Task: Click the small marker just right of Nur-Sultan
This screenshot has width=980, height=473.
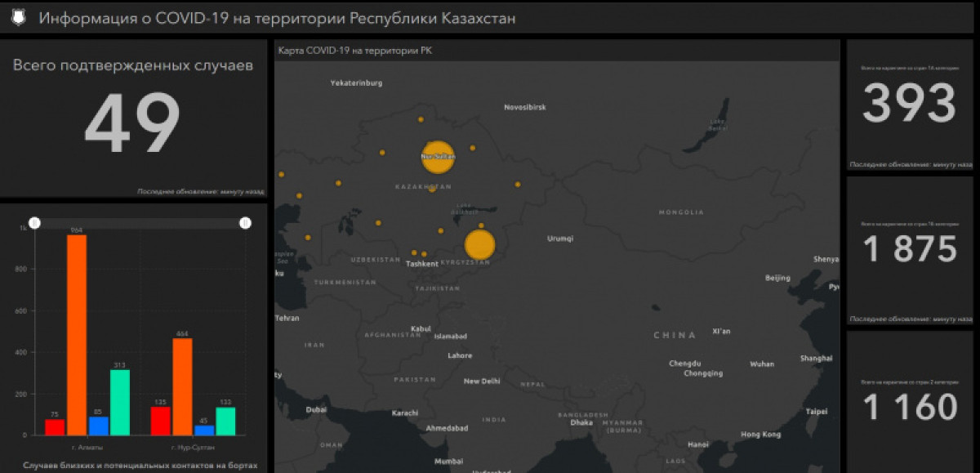Action: pos(472,149)
